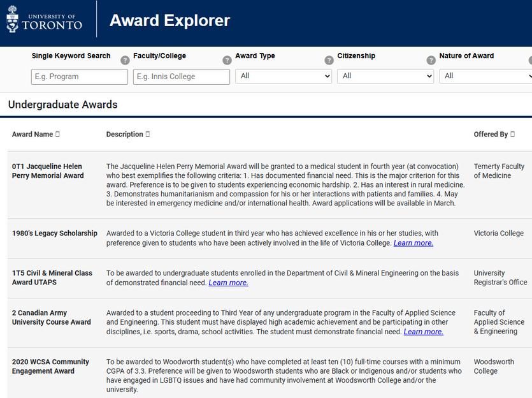
Task: Click the Description column header
Action: point(124,134)
